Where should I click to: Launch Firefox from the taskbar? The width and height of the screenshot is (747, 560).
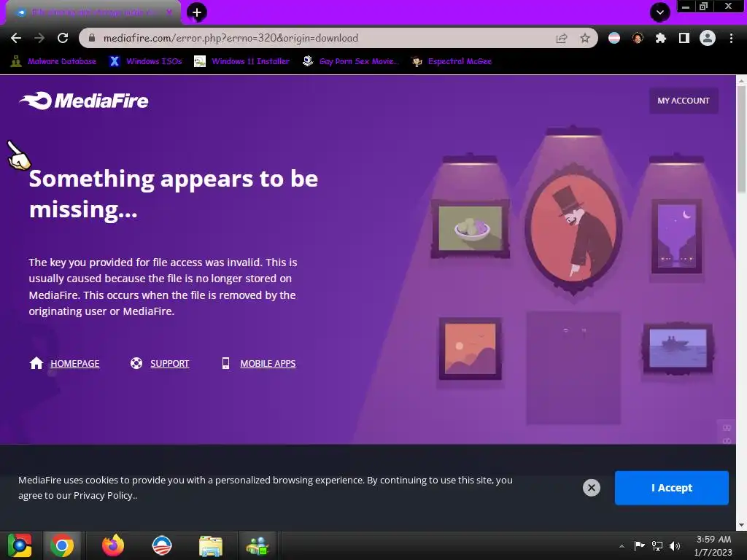(x=113, y=545)
